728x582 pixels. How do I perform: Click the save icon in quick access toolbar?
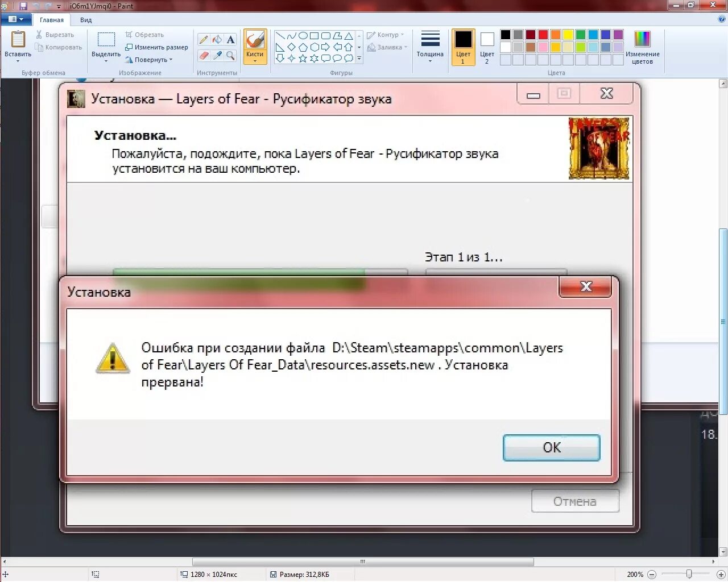[23, 6]
